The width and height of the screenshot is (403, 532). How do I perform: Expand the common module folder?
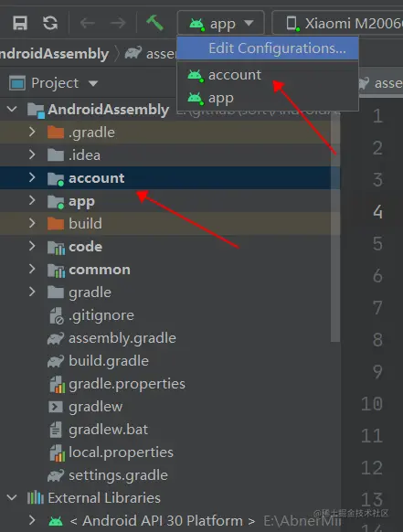pyautogui.click(x=32, y=270)
